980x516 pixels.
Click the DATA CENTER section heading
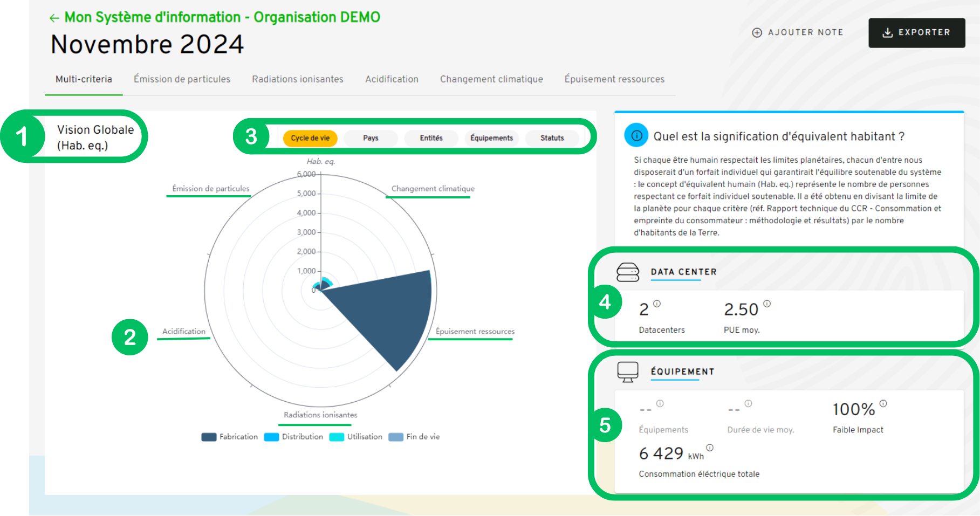pos(683,272)
